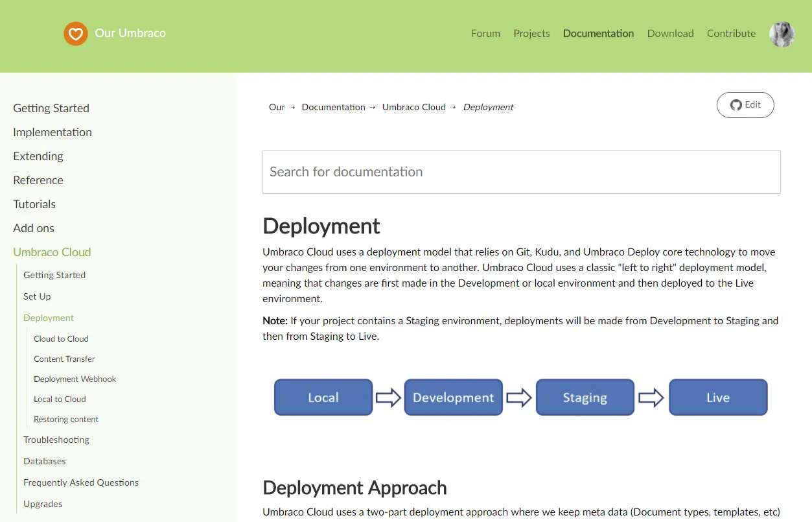Select the Live box in the deployment diagram
Screen dimensions: 812x522
(x=718, y=396)
